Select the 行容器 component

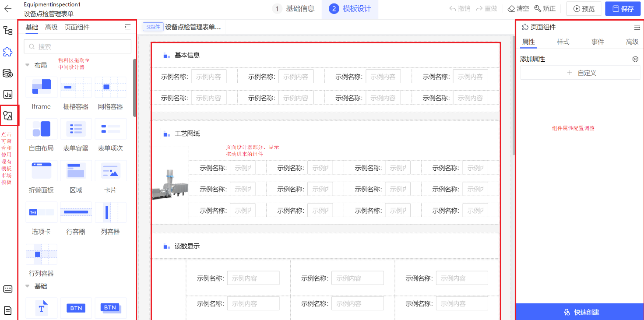coord(76,219)
